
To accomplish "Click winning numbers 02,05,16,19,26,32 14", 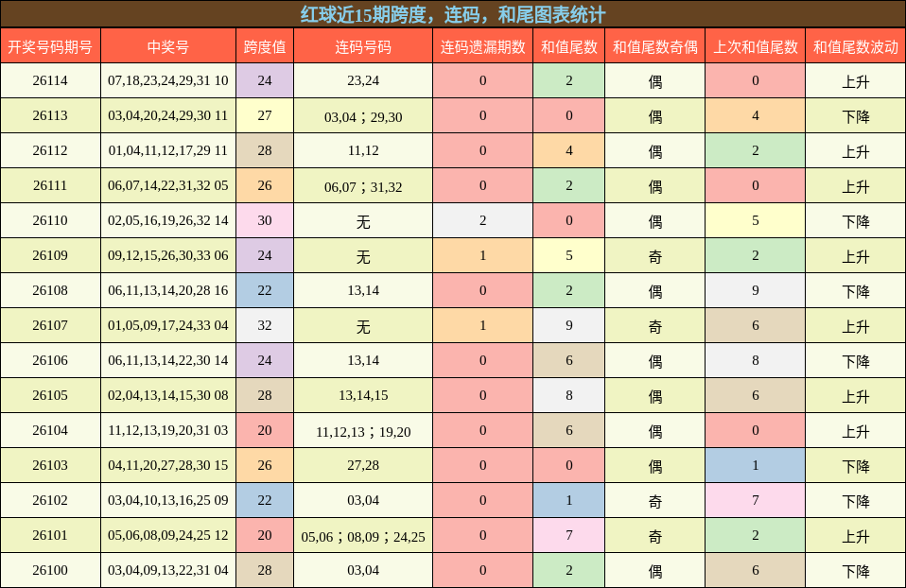I will tap(168, 220).
